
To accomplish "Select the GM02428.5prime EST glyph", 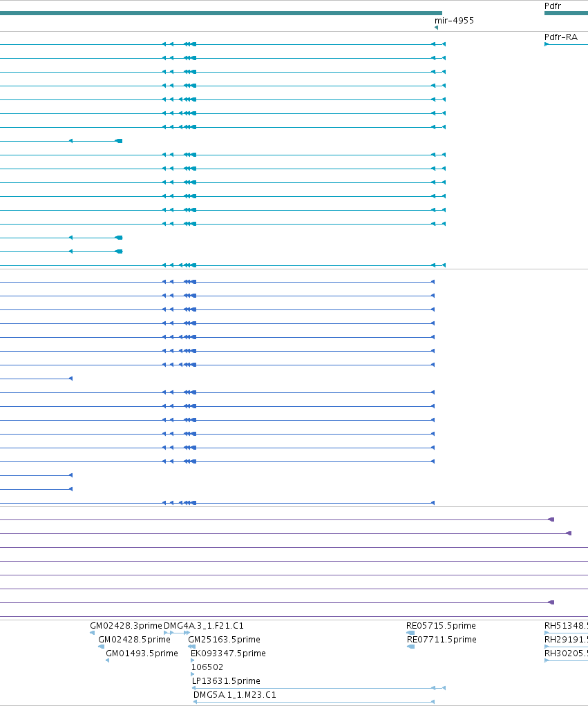I will tap(102, 647).
